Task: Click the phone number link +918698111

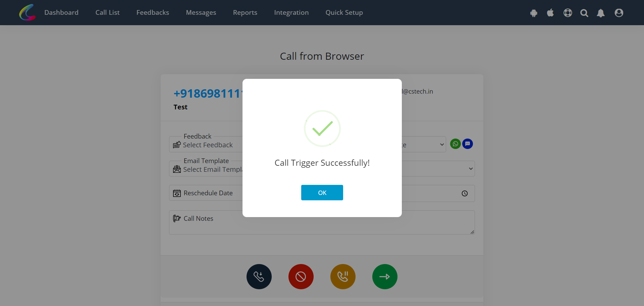Action: 207,94
